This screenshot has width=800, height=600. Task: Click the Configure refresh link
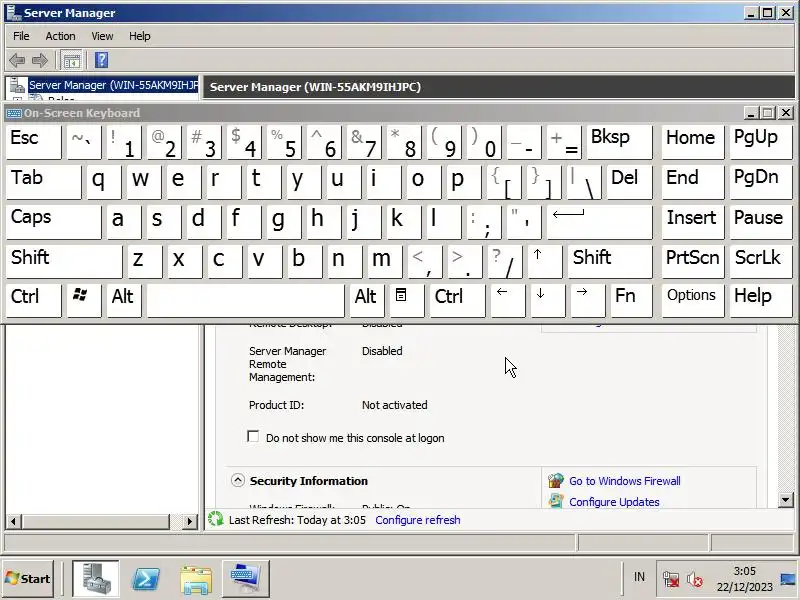click(x=418, y=520)
